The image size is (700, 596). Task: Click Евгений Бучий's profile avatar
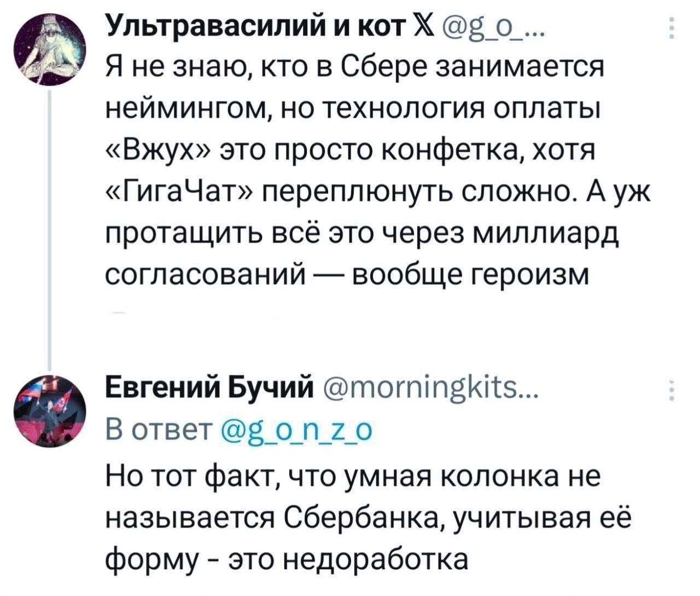coord(50,411)
